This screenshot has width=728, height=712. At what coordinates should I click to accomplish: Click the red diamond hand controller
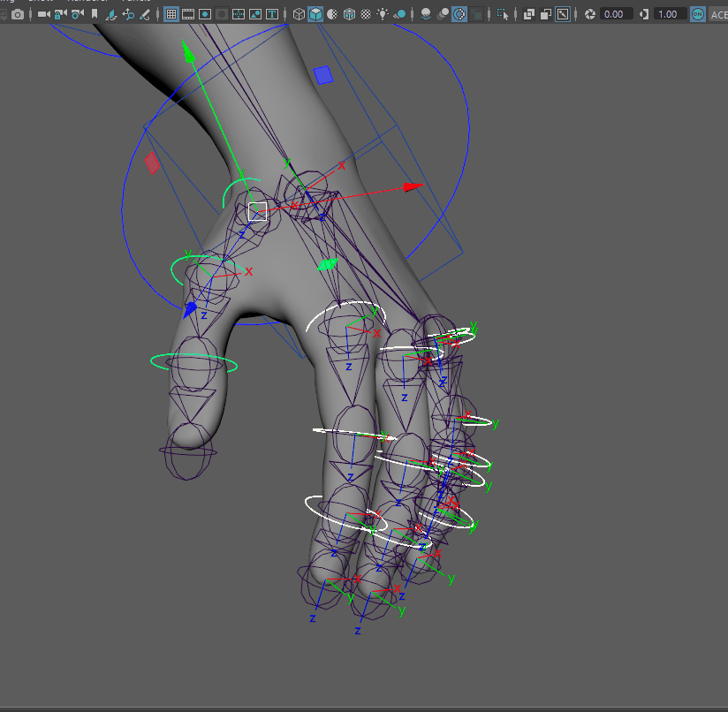(x=152, y=163)
